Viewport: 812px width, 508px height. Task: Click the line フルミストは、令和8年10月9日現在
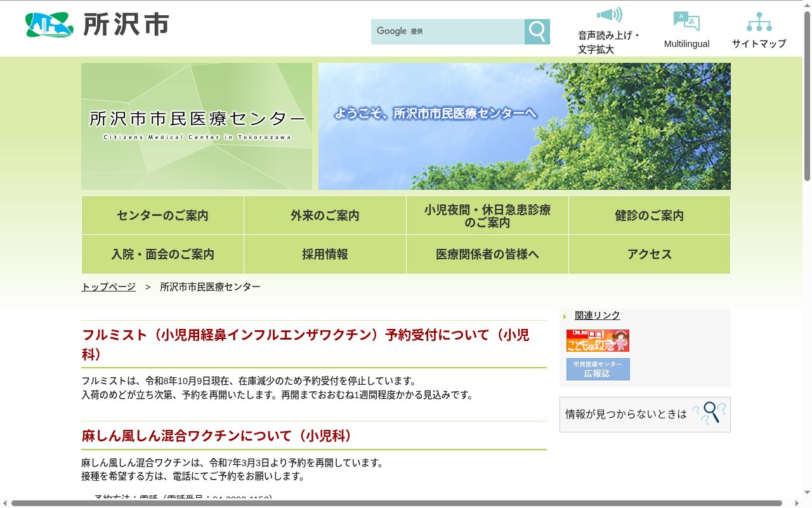pyautogui.click(x=249, y=381)
